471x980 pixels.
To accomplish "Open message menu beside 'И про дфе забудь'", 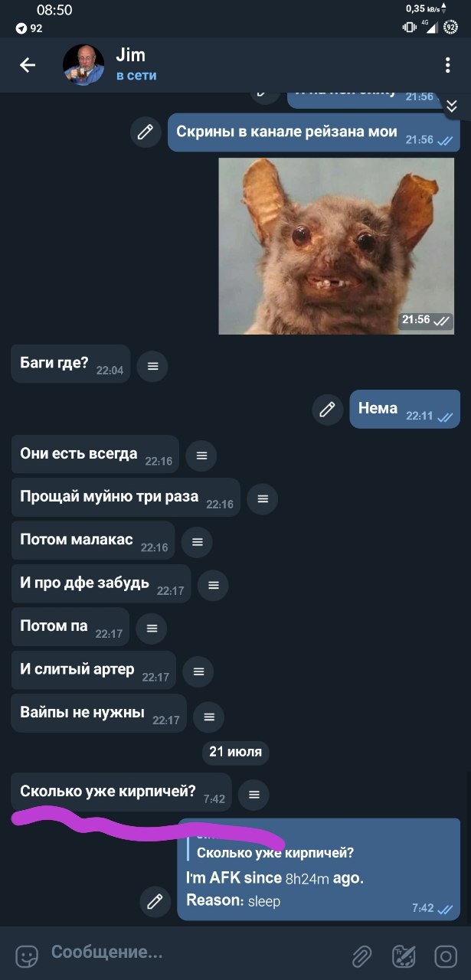I will (x=213, y=585).
